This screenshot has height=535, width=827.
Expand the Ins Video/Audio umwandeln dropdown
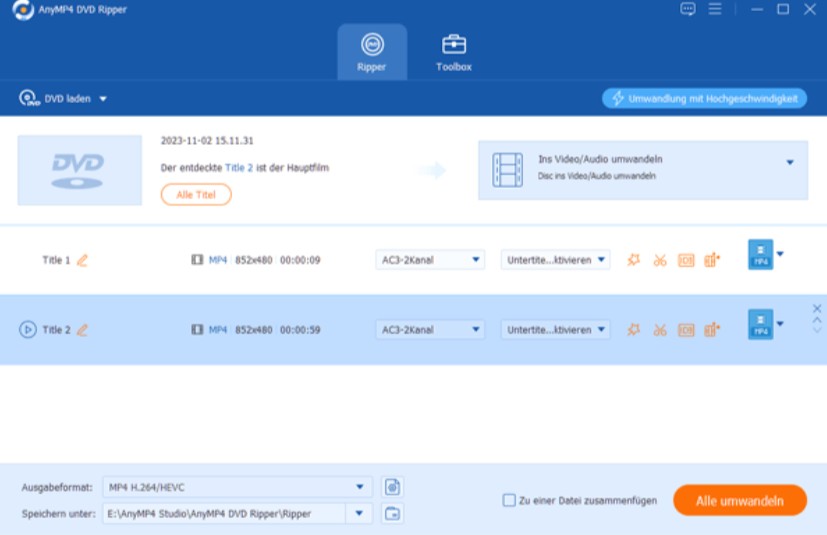tap(790, 163)
